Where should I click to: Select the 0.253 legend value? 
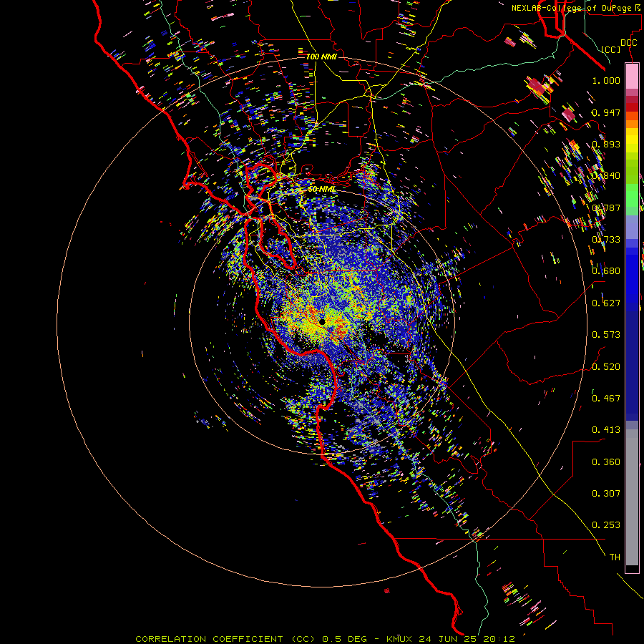606,525
